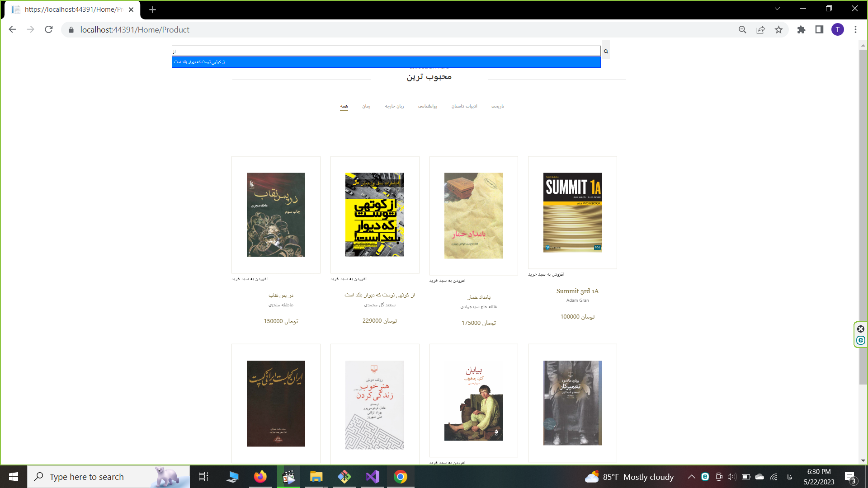Open the Summit 3rd 1A title link
868x488 pixels.
(577, 291)
